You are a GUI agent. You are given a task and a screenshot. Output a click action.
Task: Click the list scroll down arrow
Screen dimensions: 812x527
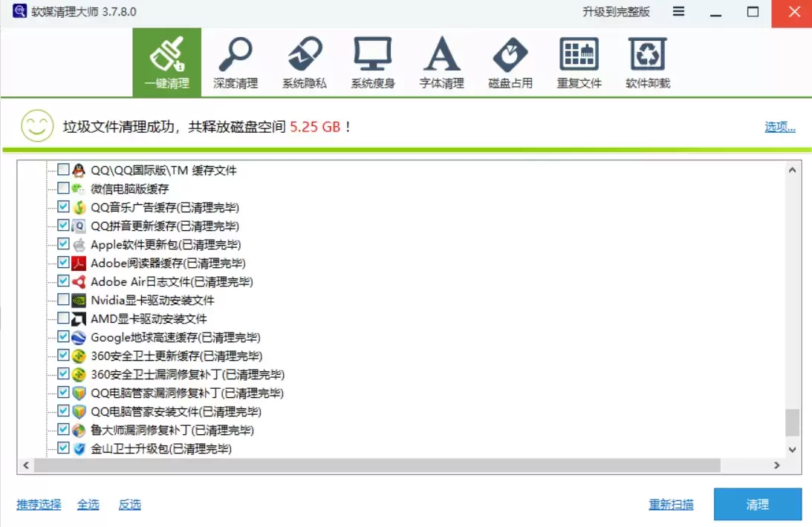[x=793, y=450]
